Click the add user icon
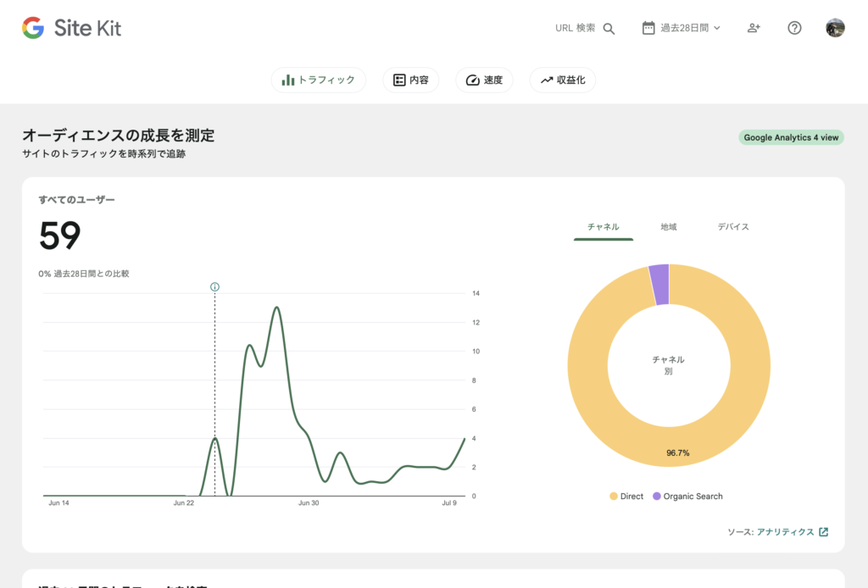 [754, 28]
